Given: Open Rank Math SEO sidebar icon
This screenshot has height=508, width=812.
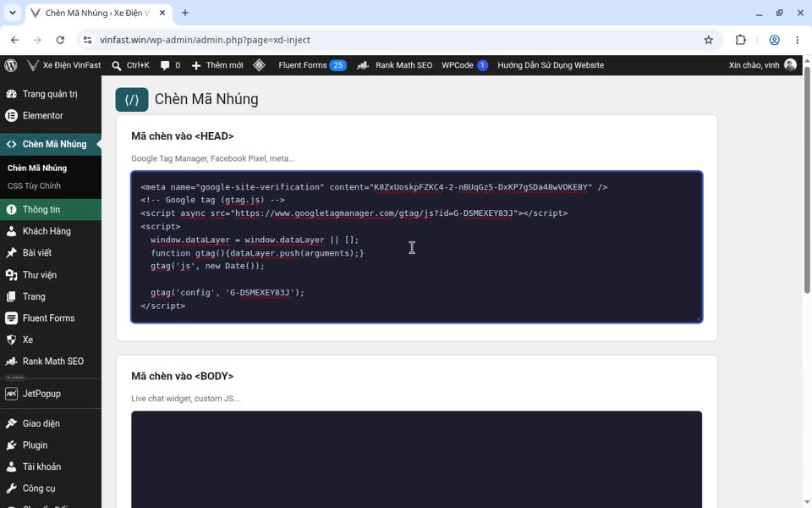Looking at the screenshot, I should [11, 362].
